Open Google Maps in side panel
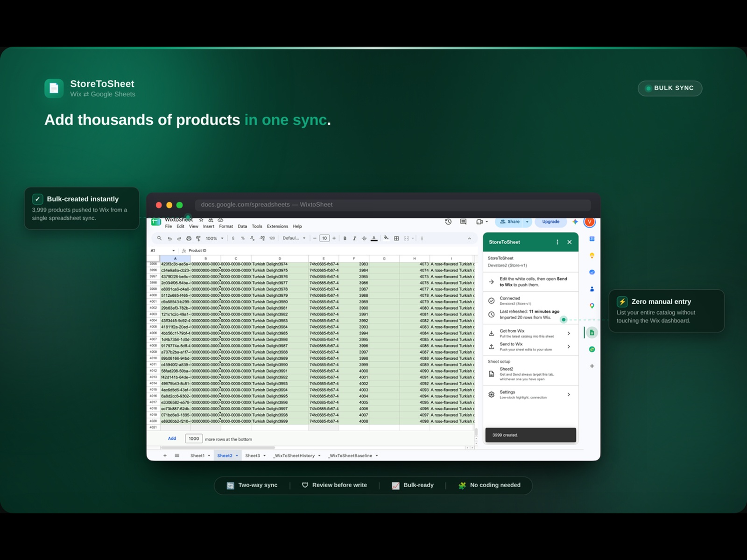Image resolution: width=747 pixels, height=560 pixels. click(592, 306)
